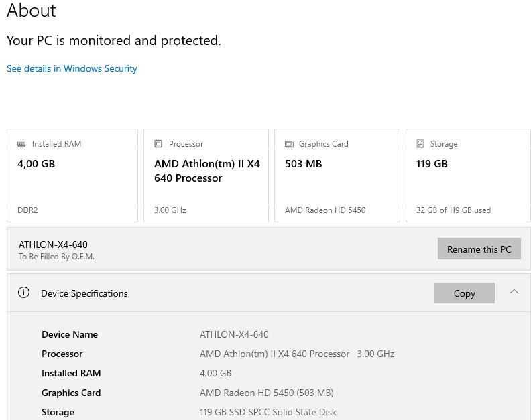Image resolution: width=531 pixels, height=420 pixels.
Task: Click the Storage disk icon
Action: pyautogui.click(x=420, y=144)
